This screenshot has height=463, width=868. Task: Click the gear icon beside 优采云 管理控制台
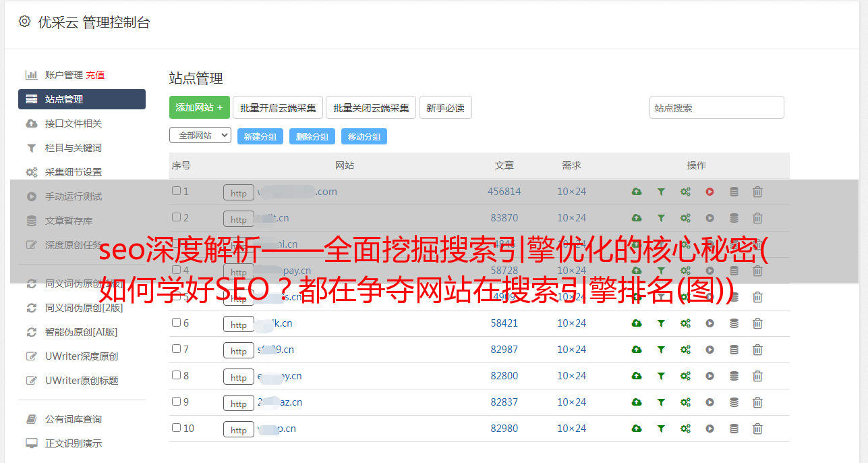coord(25,22)
